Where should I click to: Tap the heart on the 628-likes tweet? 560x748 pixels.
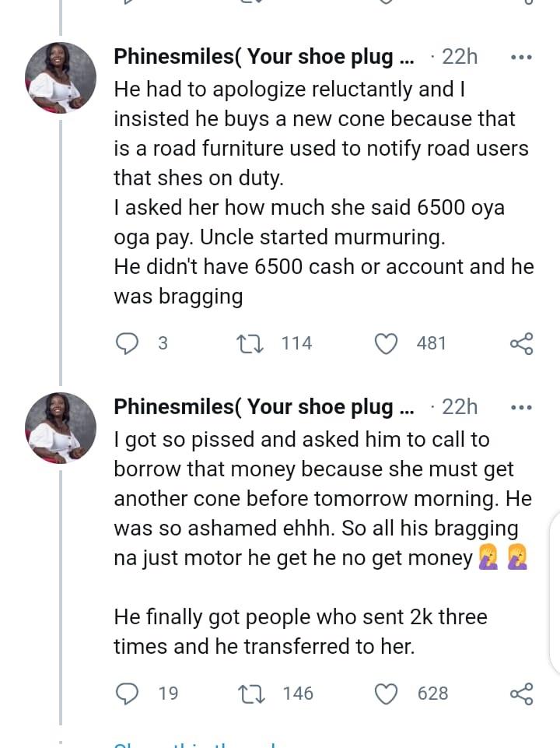(x=387, y=693)
